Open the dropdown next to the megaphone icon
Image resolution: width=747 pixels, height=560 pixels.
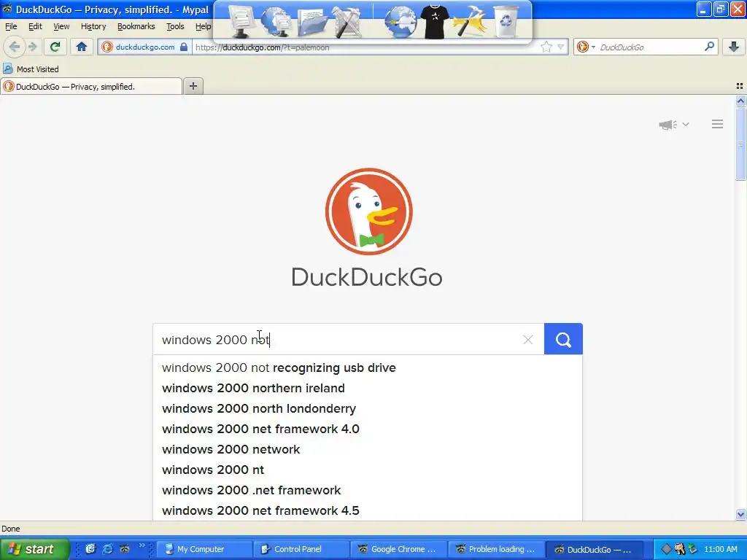686,125
